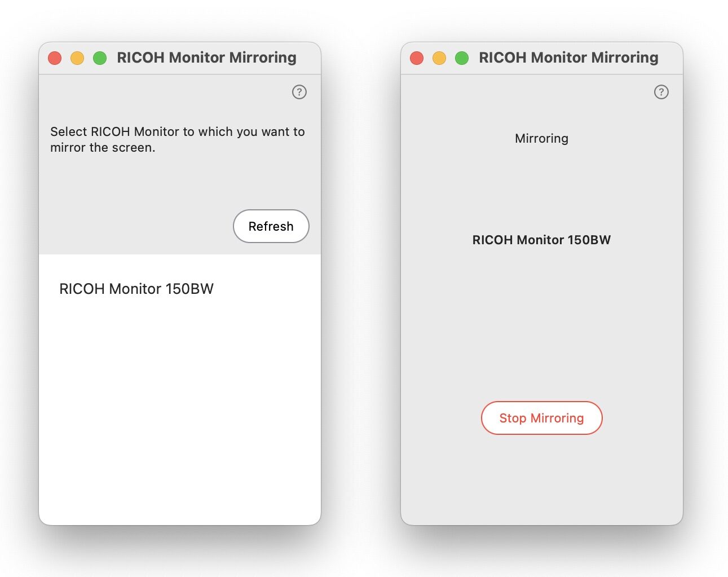The width and height of the screenshot is (728, 577).
Task: Open help icon in the Mirroring status window
Action: pyautogui.click(x=661, y=92)
